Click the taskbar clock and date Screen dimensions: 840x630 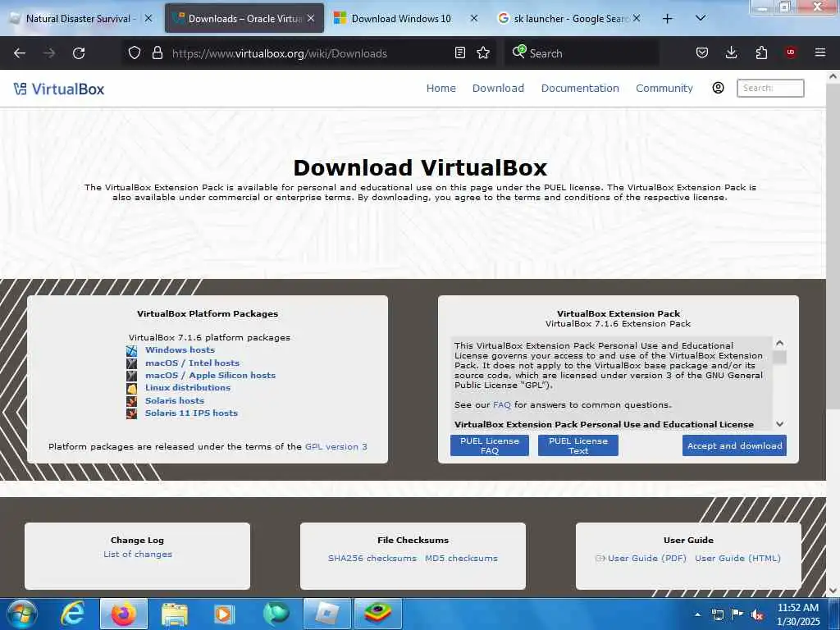pyautogui.click(x=798, y=614)
